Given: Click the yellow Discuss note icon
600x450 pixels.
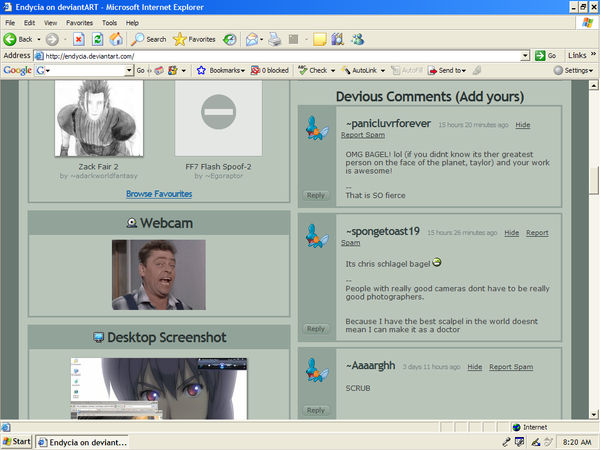Looking at the screenshot, I should click(x=320, y=39).
